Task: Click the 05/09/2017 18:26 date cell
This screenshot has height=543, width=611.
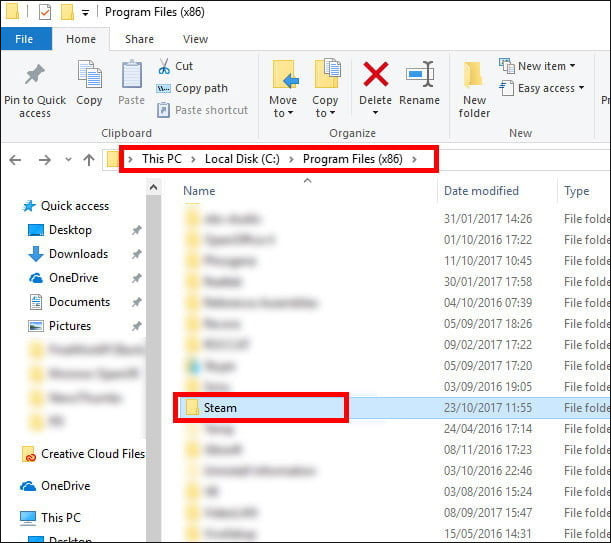Action: tap(488, 324)
